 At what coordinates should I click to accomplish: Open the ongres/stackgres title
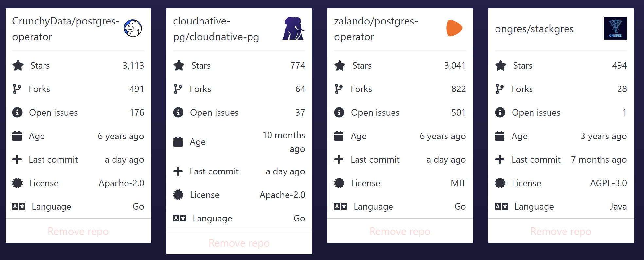[x=534, y=29]
